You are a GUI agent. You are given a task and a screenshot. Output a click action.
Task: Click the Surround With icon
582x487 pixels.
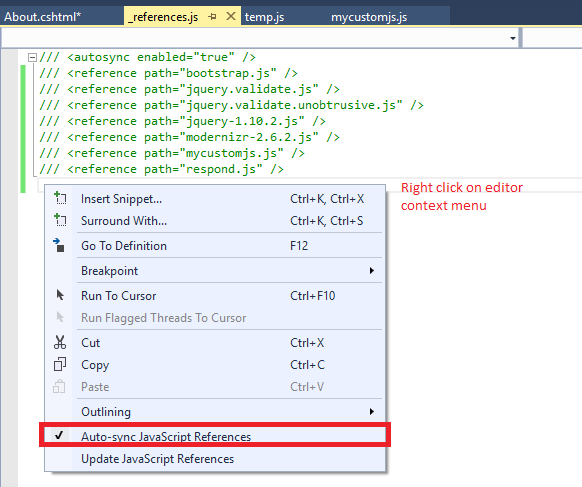pyautogui.click(x=60, y=220)
